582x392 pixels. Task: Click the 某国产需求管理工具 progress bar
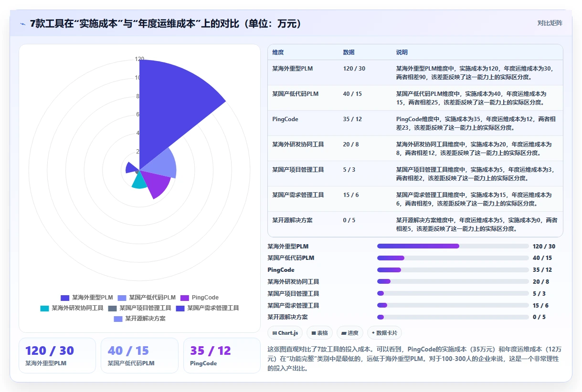tap(453, 305)
